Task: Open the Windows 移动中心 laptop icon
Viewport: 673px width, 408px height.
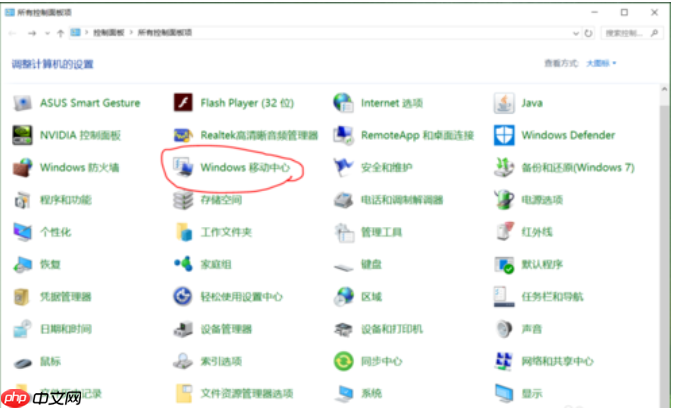Action: point(183,167)
